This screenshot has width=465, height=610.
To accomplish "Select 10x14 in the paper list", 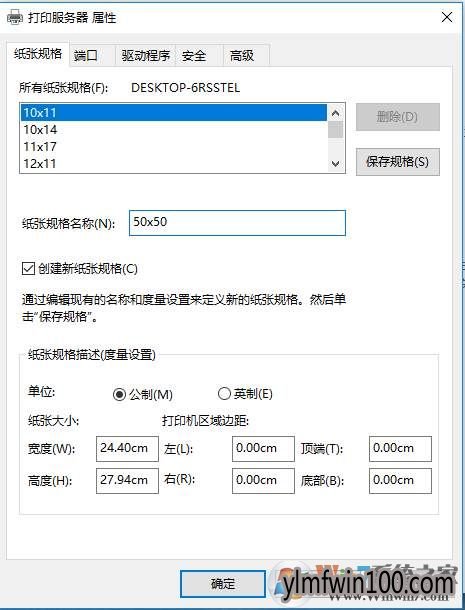I will click(x=174, y=130).
